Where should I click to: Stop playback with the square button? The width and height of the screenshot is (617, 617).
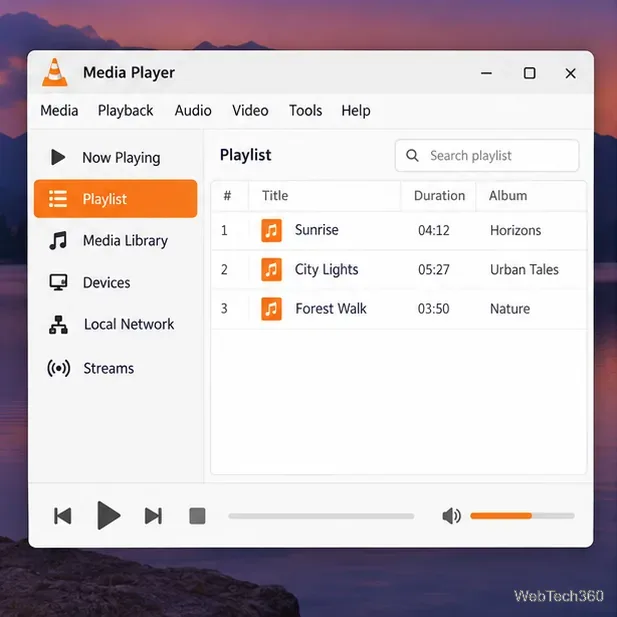(x=197, y=516)
